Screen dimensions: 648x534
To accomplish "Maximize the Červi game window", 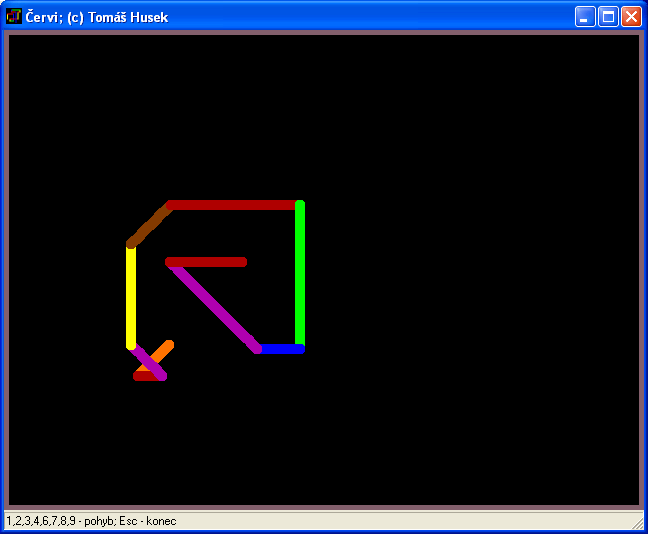I will click(x=608, y=16).
